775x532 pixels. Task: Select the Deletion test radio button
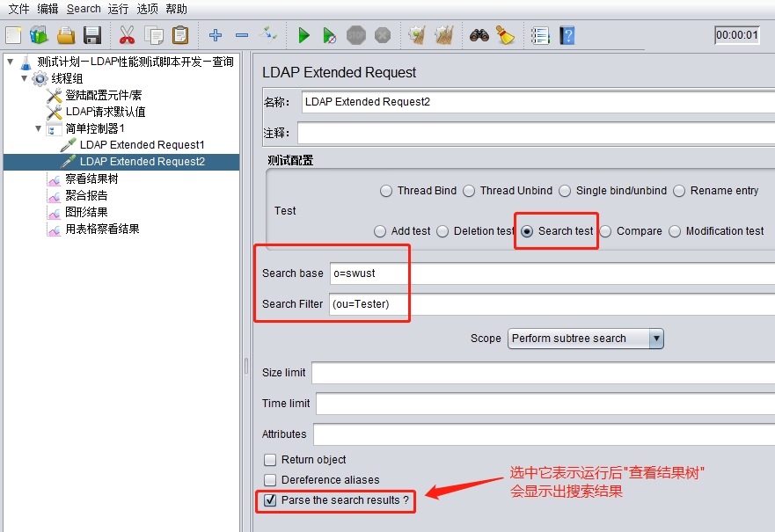point(442,231)
